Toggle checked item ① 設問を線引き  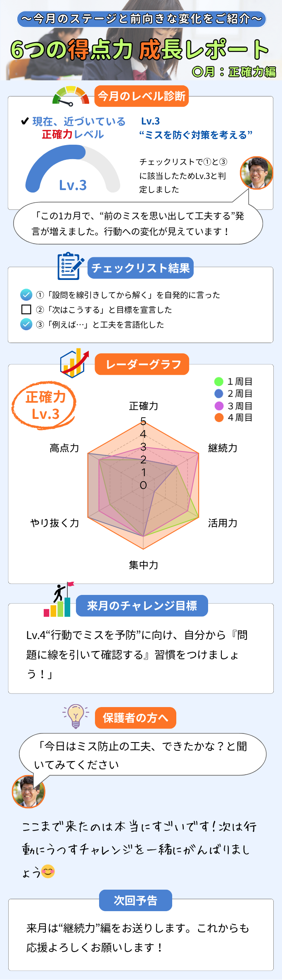pyautogui.click(x=26, y=294)
